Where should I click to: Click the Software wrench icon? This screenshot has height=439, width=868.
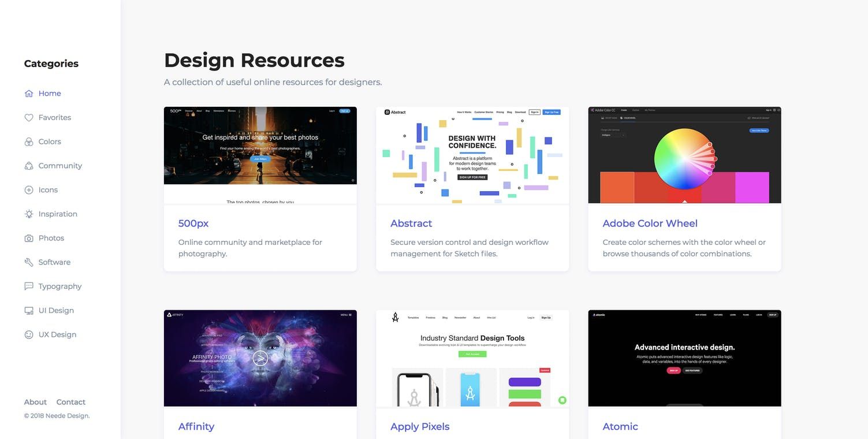click(28, 262)
